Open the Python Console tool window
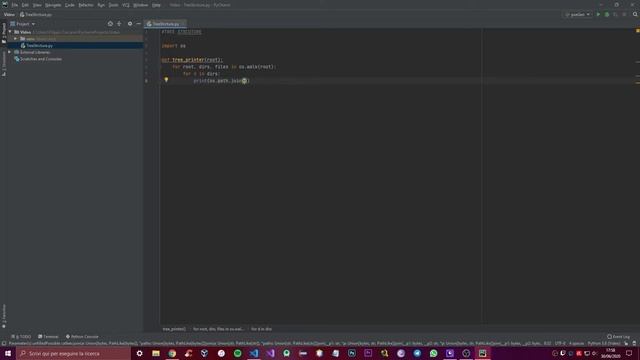640x360 pixels. [x=82, y=337]
